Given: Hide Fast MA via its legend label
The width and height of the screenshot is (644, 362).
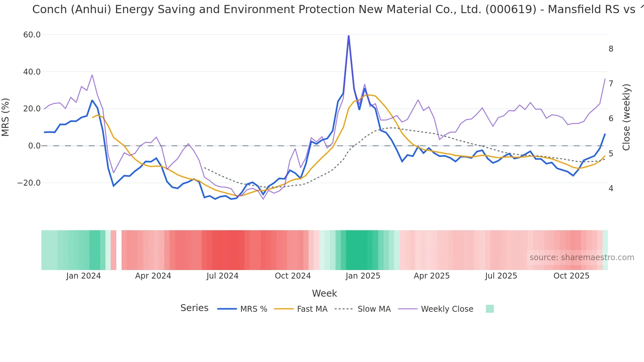Looking at the screenshot, I should [x=312, y=309].
